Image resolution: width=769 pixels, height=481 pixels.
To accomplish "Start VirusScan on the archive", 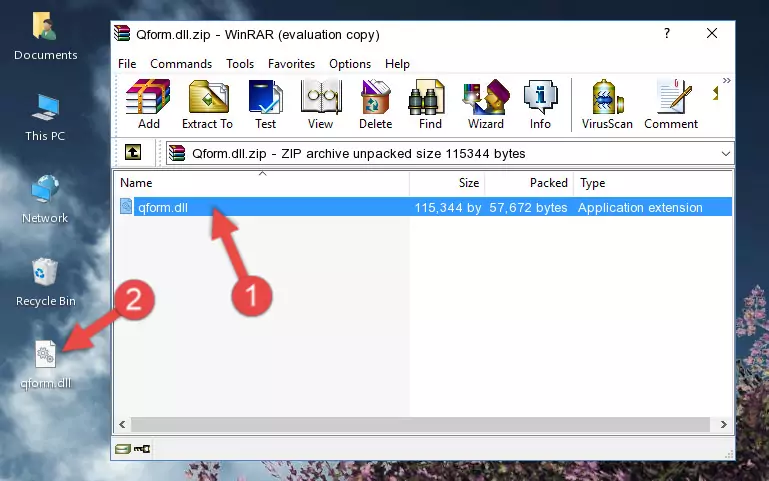I will (607, 104).
